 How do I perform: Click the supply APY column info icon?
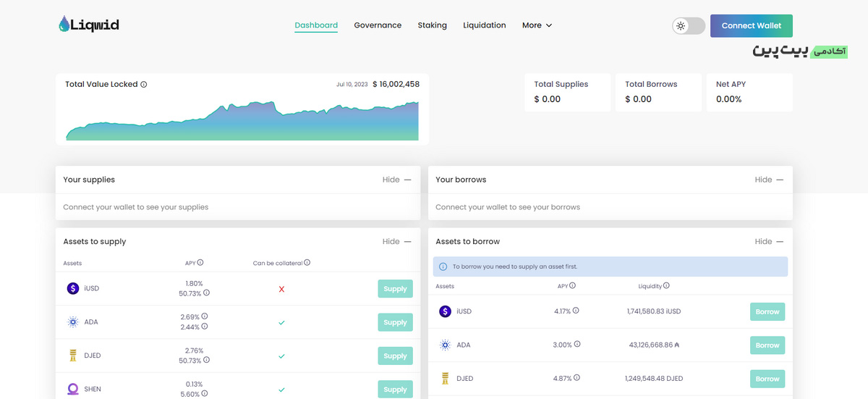[x=200, y=263]
